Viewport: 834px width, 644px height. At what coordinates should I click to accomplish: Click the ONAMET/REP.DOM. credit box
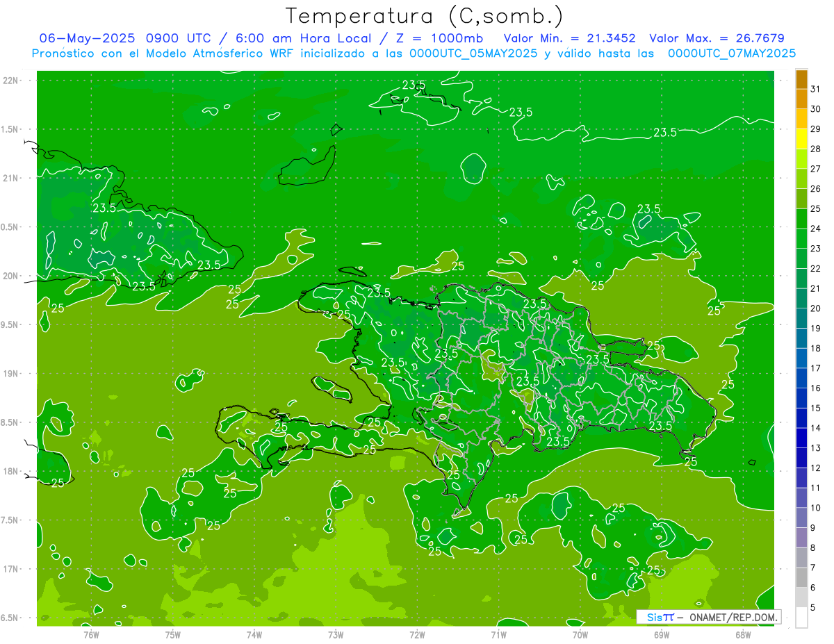[708, 617]
